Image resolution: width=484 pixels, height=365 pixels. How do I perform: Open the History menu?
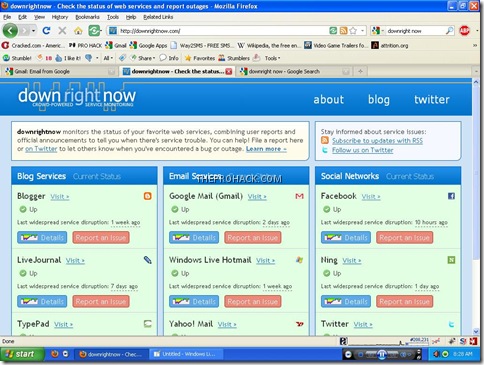[60, 17]
